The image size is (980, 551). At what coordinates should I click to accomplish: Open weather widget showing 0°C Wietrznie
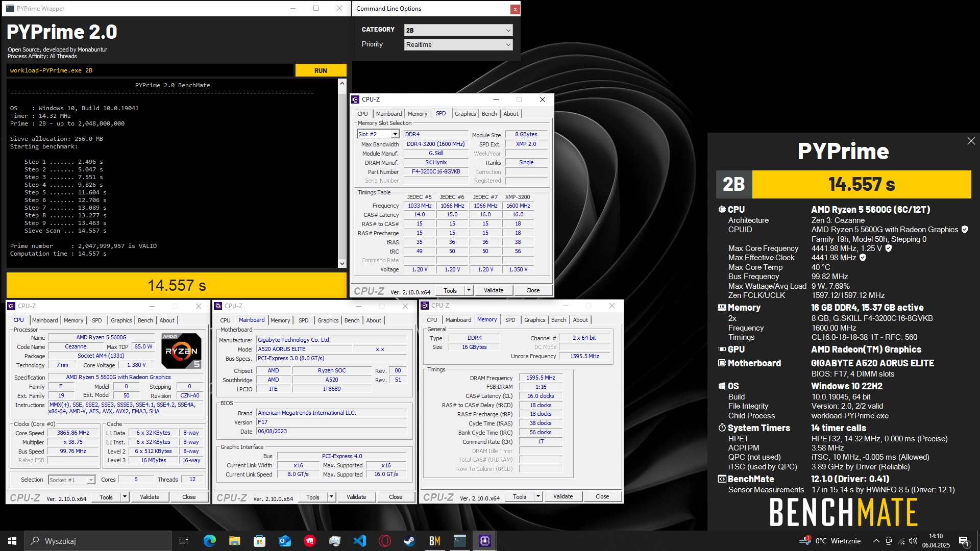pyautogui.click(x=830, y=541)
